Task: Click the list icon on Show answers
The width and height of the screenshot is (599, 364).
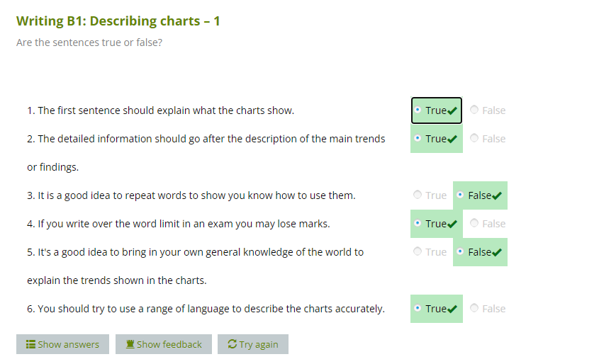Action: (x=30, y=345)
